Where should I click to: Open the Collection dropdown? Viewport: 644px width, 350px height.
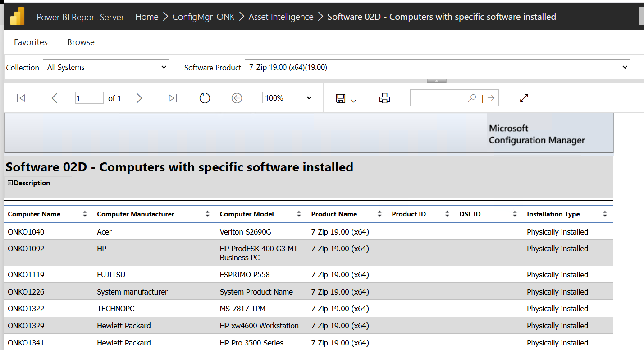point(106,67)
